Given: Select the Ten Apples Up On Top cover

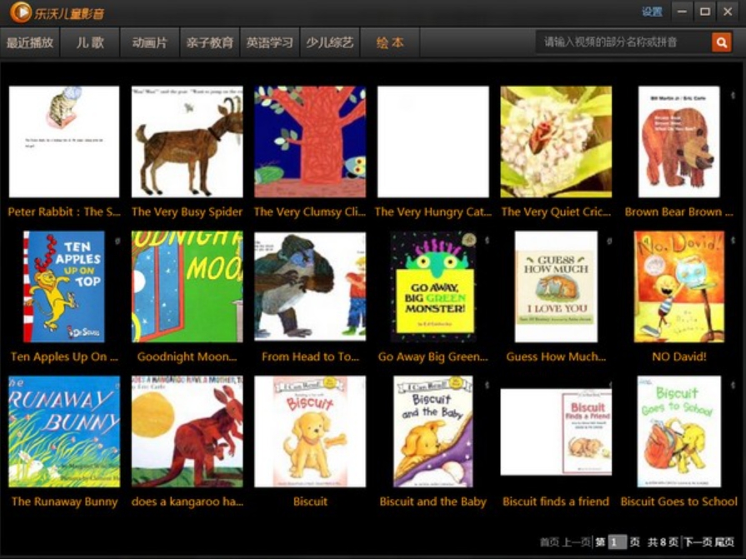Looking at the screenshot, I should click(64, 287).
